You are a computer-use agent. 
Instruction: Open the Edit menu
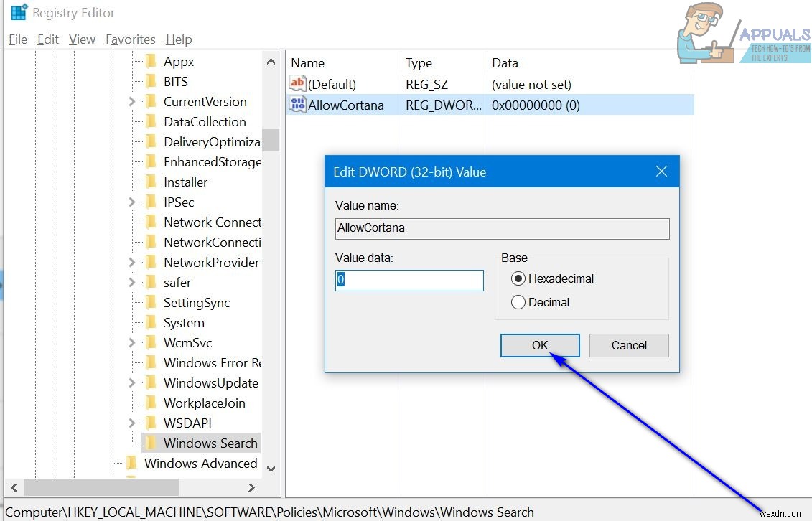coord(47,39)
